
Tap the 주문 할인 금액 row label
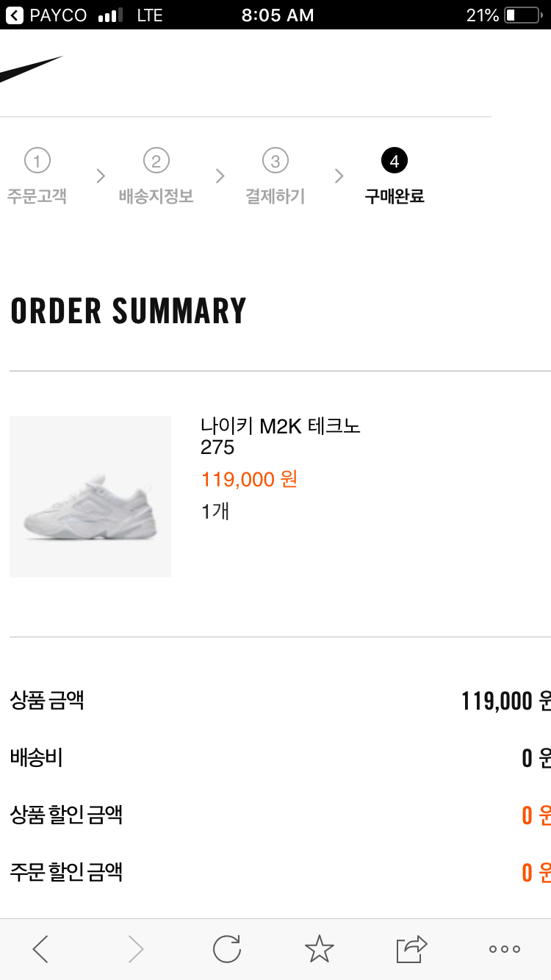(x=66, y=872)
